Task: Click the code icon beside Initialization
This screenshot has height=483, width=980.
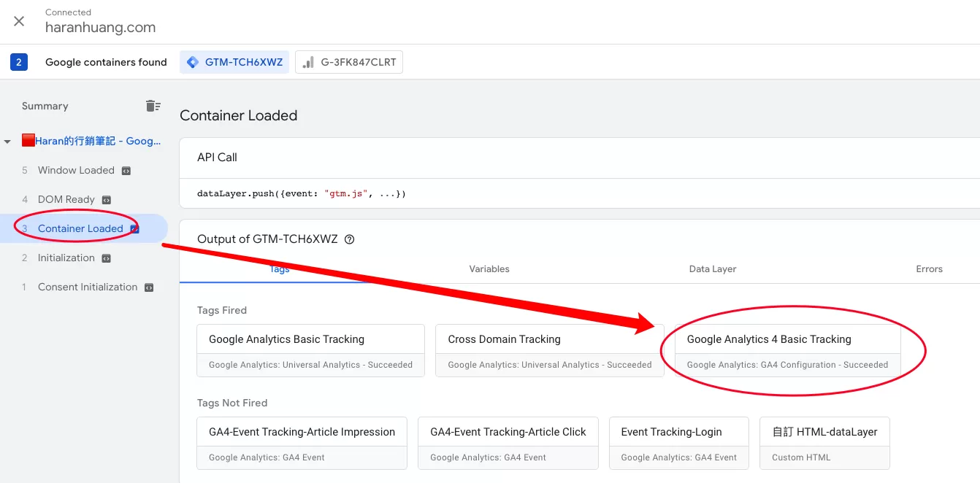Action: click(107, 258)
